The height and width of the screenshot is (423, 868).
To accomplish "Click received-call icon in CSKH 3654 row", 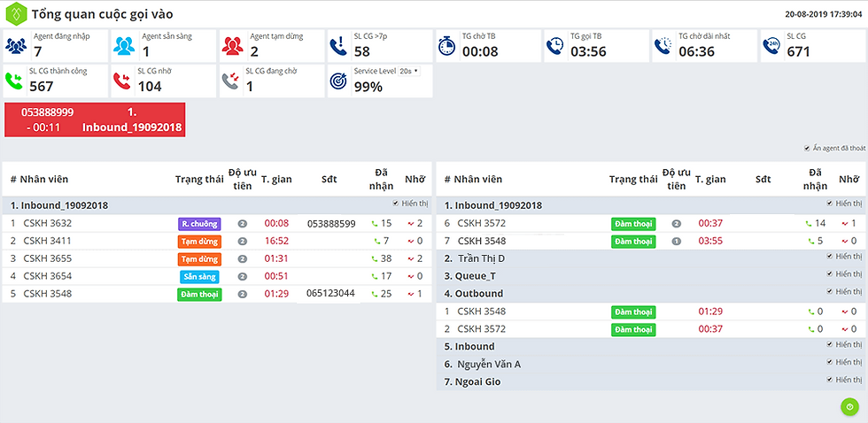I will click(375, 276).
